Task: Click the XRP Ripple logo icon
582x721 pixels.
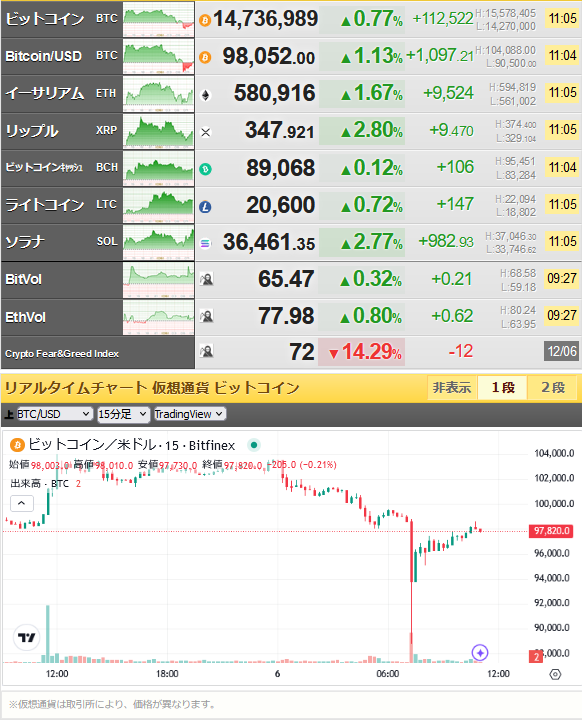Action: point(205,132)
